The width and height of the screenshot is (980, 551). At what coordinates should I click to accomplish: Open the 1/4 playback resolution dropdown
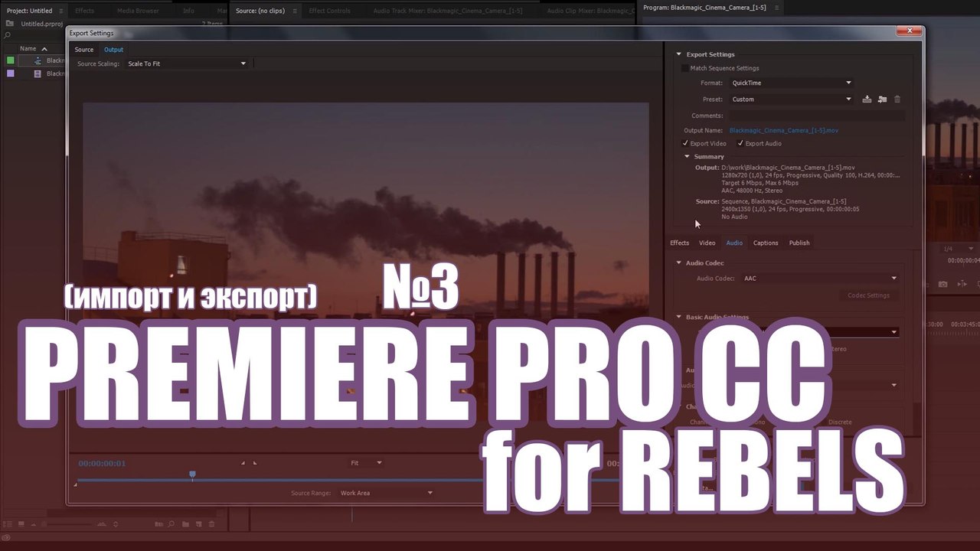[x=958, y=249]
